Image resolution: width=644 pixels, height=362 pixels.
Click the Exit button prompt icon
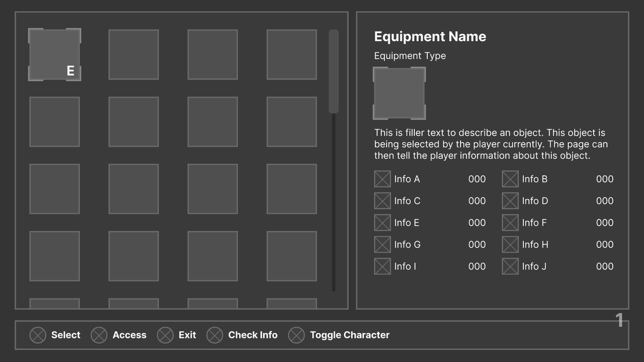[165, 335]
